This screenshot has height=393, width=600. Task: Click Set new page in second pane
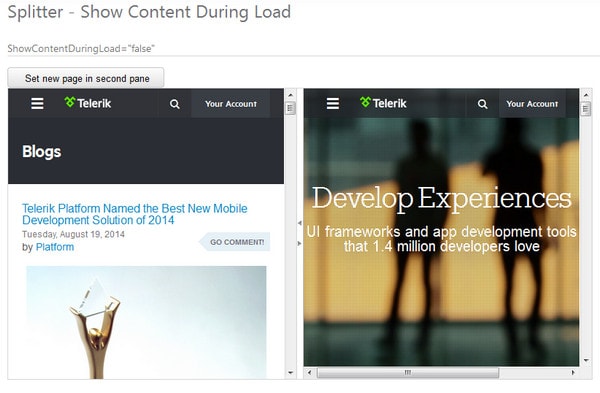tap(86, 78)
